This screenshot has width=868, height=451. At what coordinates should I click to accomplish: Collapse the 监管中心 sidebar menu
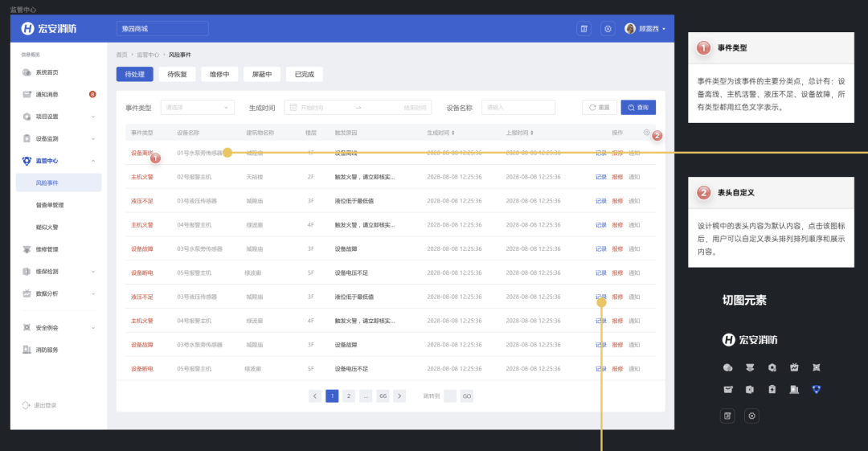[92, 161]
